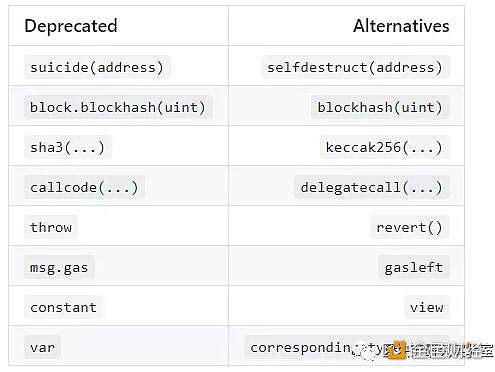
Task: Click the gasleft alternative entry
Action: tap(414, 267)
